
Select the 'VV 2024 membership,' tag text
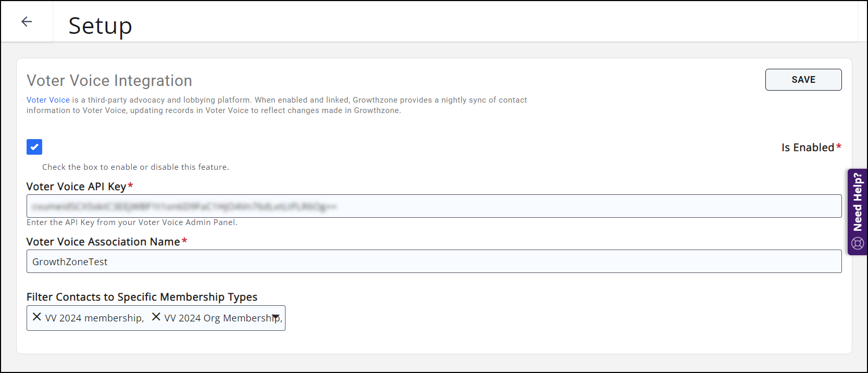(94, 318)
